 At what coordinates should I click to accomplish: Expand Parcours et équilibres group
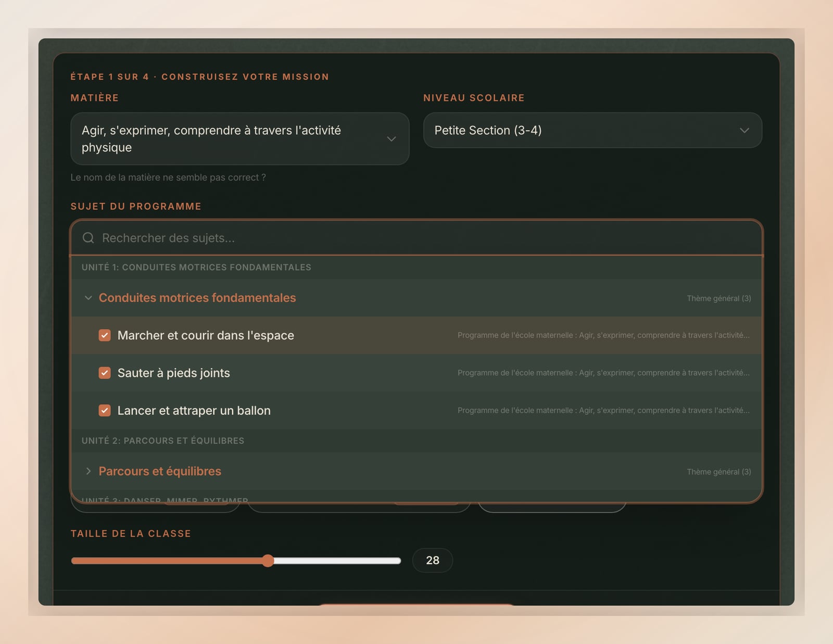click(x=89, y=471)
